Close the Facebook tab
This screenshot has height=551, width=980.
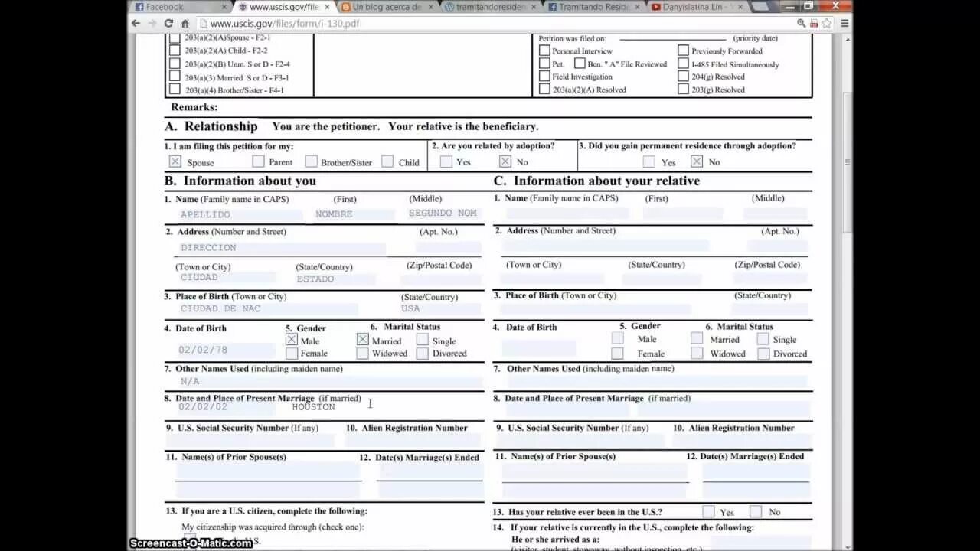(x=224, y=7)
